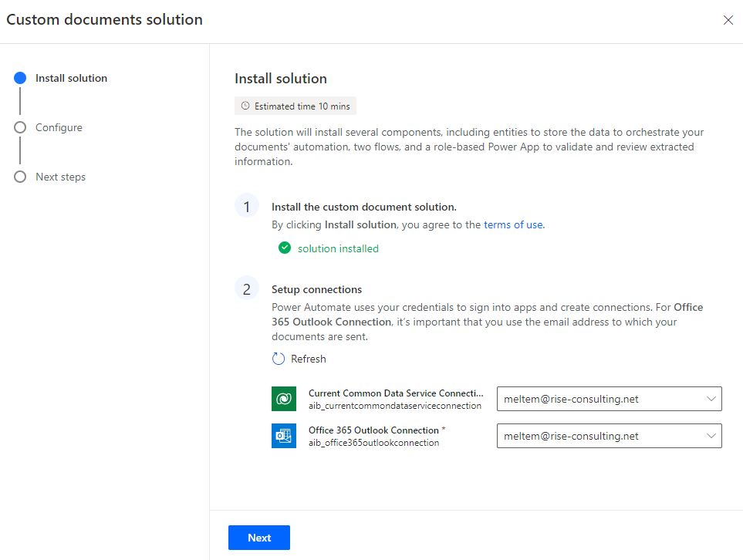This screenshot has width=743, height=560.
Task: Click the clock icon beside Estimated time
Action: (245, 106)
